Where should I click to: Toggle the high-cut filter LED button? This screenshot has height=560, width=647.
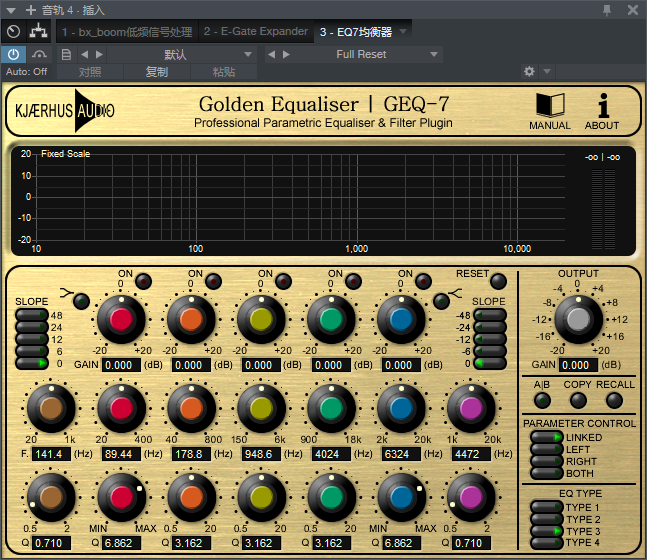442,301
